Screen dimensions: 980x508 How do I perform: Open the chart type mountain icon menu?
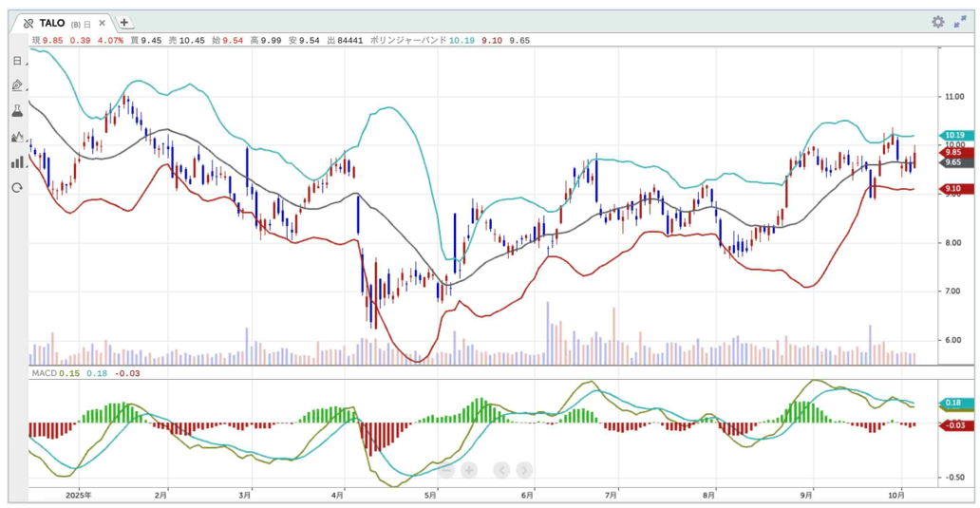point(17,137)
